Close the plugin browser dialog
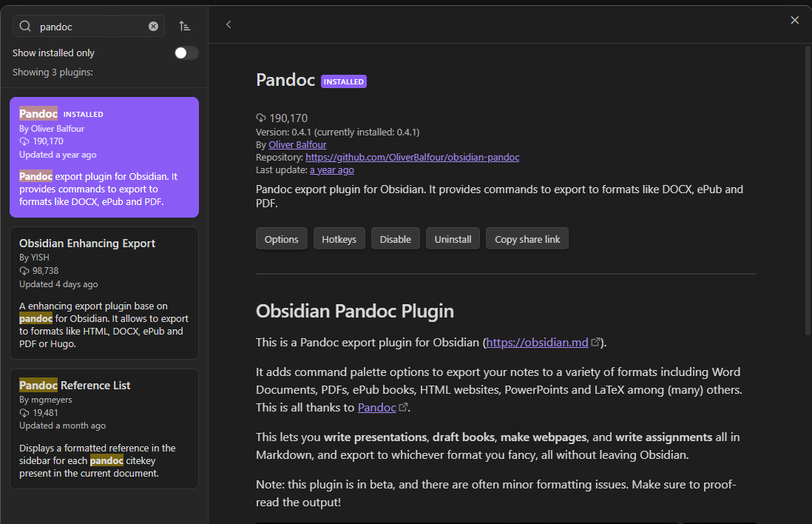 click(x=794, y=20)
